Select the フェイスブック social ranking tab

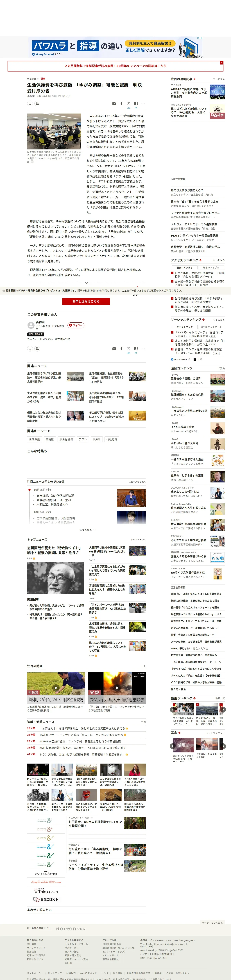point(185,327)
